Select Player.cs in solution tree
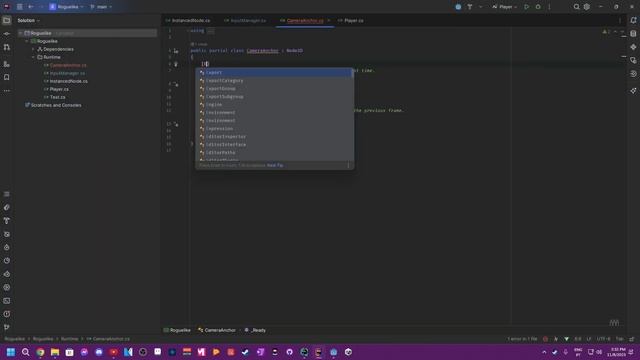This screenshot has width=640, height=360. tap(59, 89)
